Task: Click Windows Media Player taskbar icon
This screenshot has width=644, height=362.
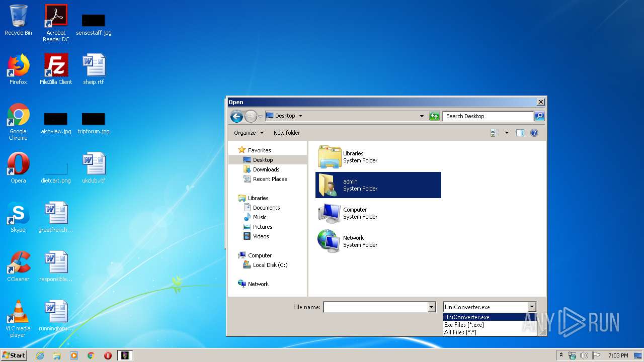Action: click(x=74, y=355)
